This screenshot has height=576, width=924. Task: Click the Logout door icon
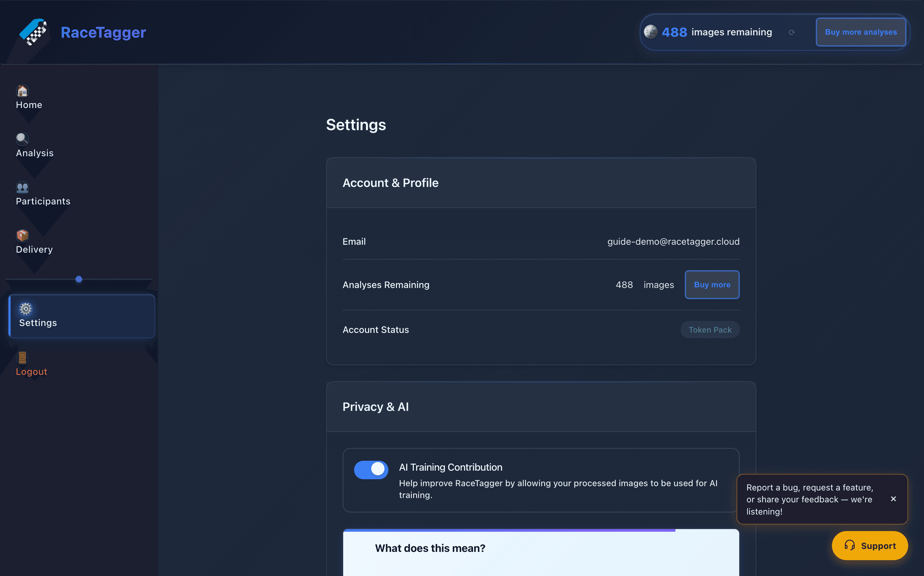click(x=22, y=358)
